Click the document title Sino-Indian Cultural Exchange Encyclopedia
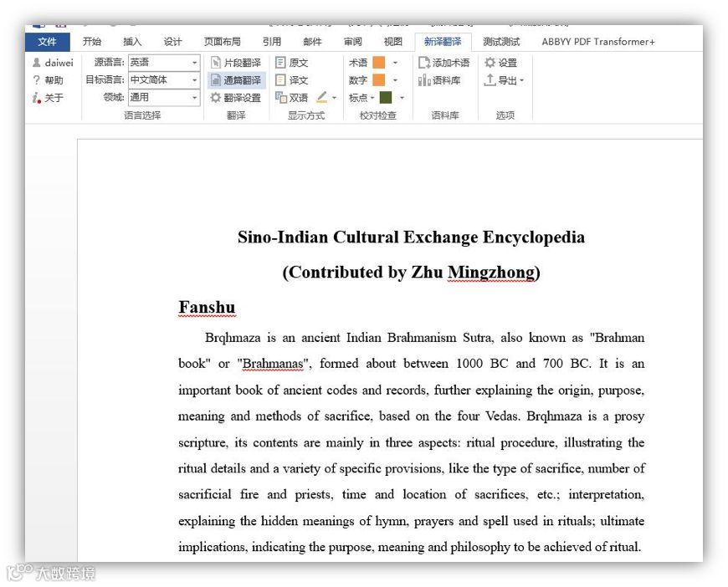 point(411,237)
